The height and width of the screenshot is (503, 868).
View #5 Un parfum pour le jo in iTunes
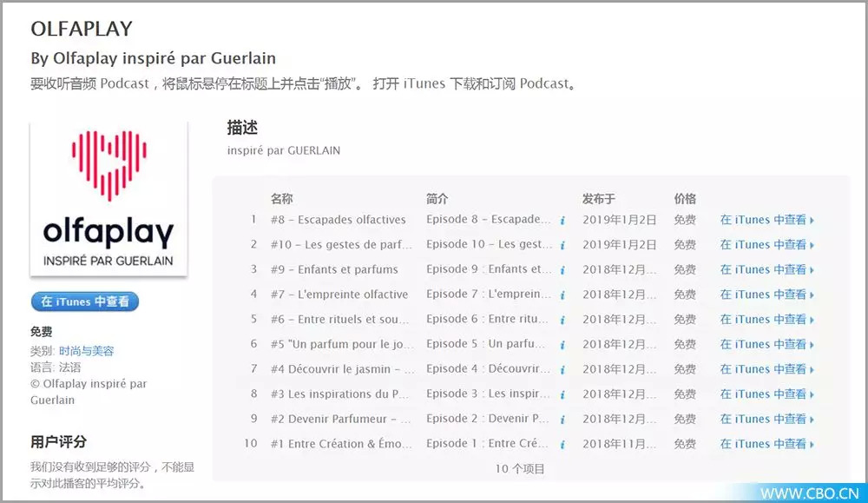pyautogui.click(x=766, y=345)
